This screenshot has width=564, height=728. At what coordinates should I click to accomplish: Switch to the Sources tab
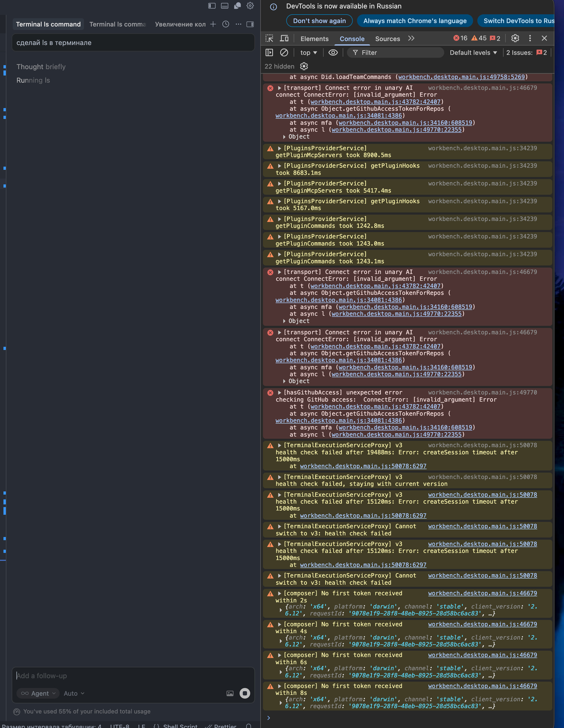click(x=387, y=39)
